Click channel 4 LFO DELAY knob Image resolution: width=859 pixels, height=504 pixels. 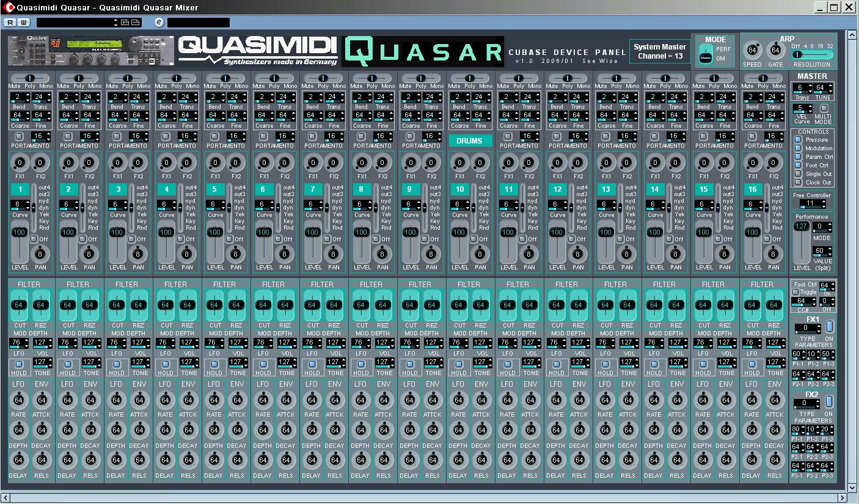[x=165, y=460]
